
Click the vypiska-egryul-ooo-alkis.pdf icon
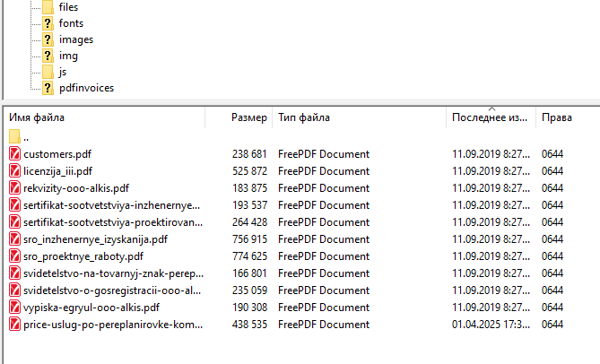[x=14, y=308]
